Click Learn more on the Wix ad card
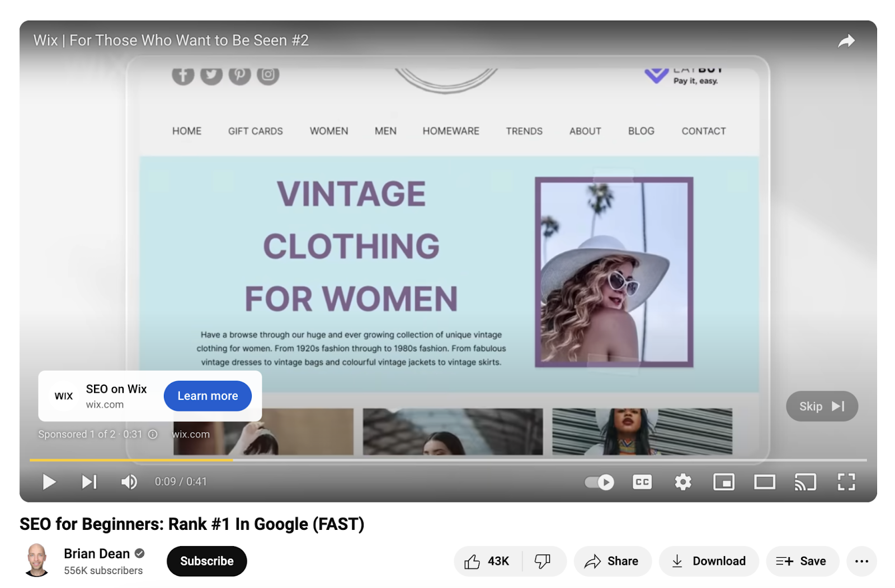This screenshot has width=895, height=588. (208, 396)
